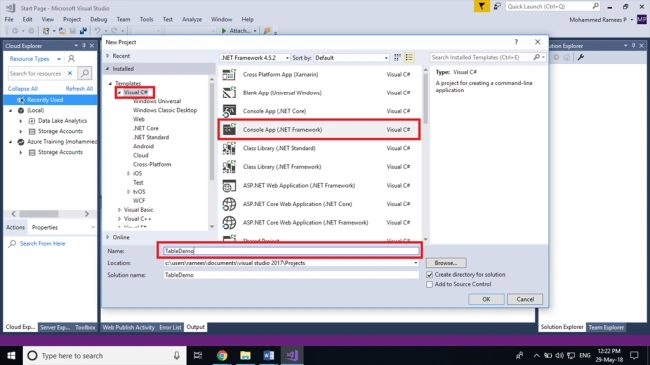Image resolution: width=650 pixels, height=365 pixels.
Task: Click the resource search magnifier button
Action: click(85, 73)
